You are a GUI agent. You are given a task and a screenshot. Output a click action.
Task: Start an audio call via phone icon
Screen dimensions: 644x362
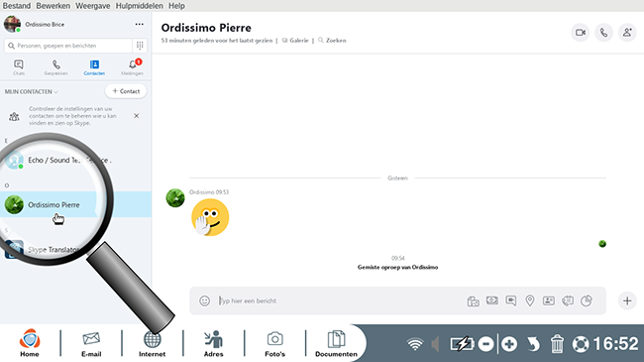pos(603,33)
